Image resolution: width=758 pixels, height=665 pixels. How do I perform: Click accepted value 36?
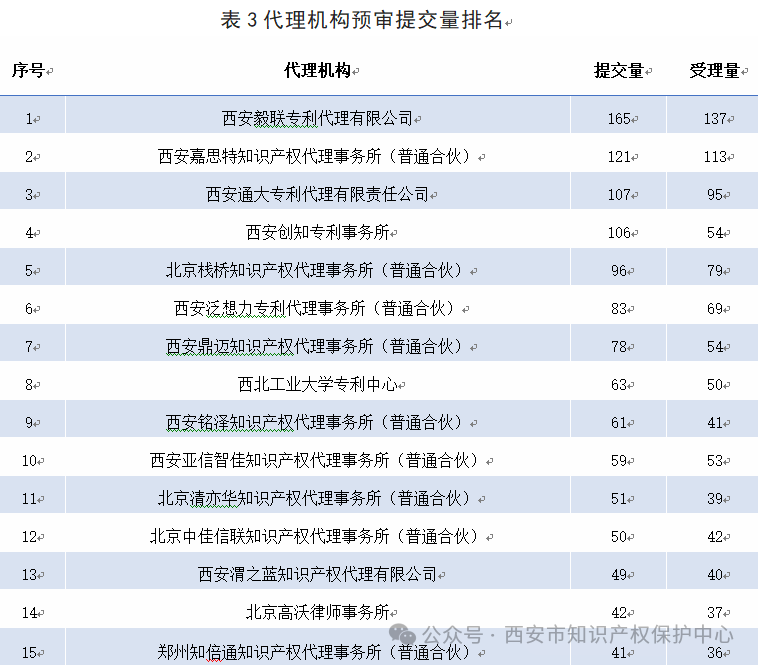point(715,653)
